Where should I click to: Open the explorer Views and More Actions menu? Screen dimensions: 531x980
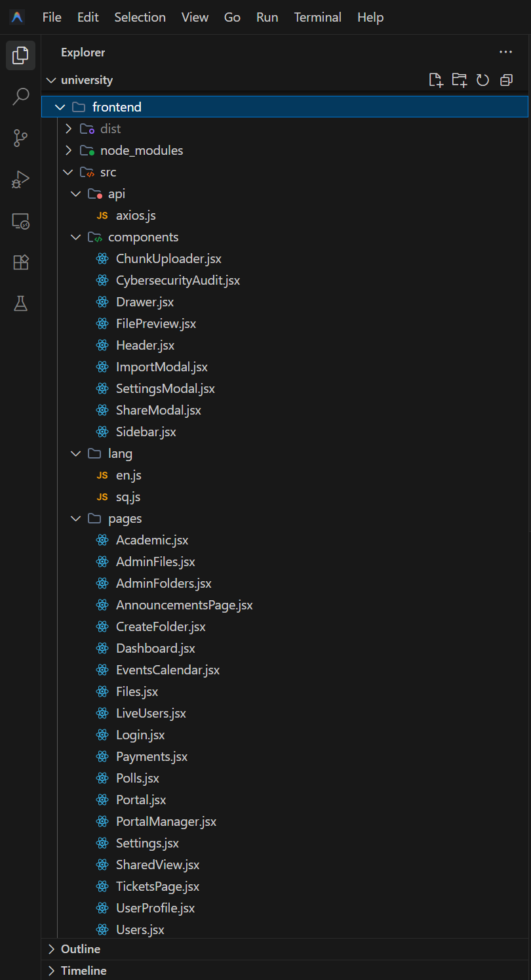505,52
